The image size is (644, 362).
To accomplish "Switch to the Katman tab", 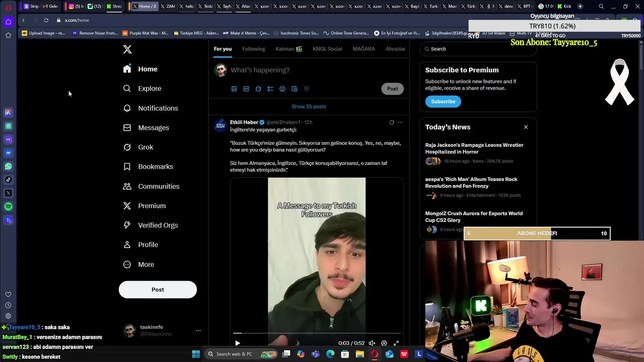I will (x=289, y=49).
